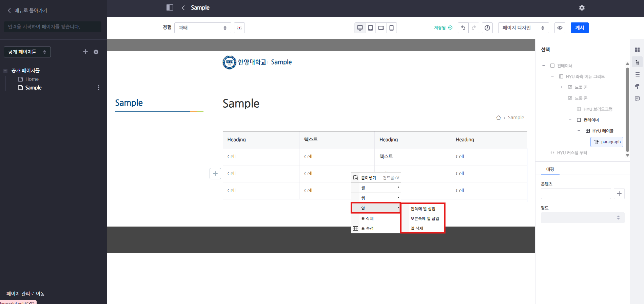
Task: Open settings gear in top bar
Action: pos(582,8)
